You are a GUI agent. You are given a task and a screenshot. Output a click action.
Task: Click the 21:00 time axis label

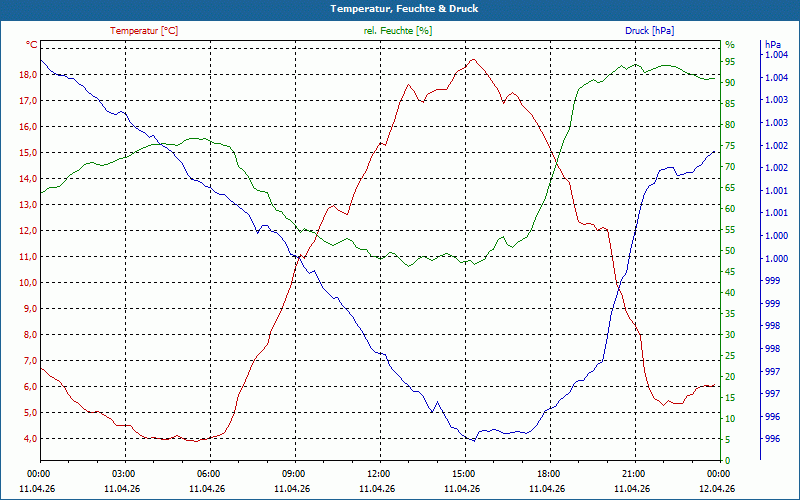click(633, 474)
